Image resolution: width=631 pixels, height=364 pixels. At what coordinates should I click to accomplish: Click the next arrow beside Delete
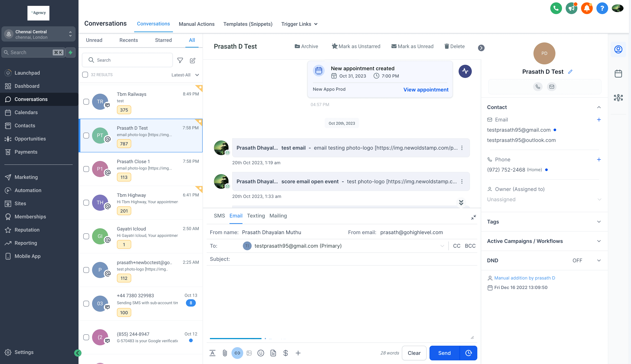click(481, 48)
